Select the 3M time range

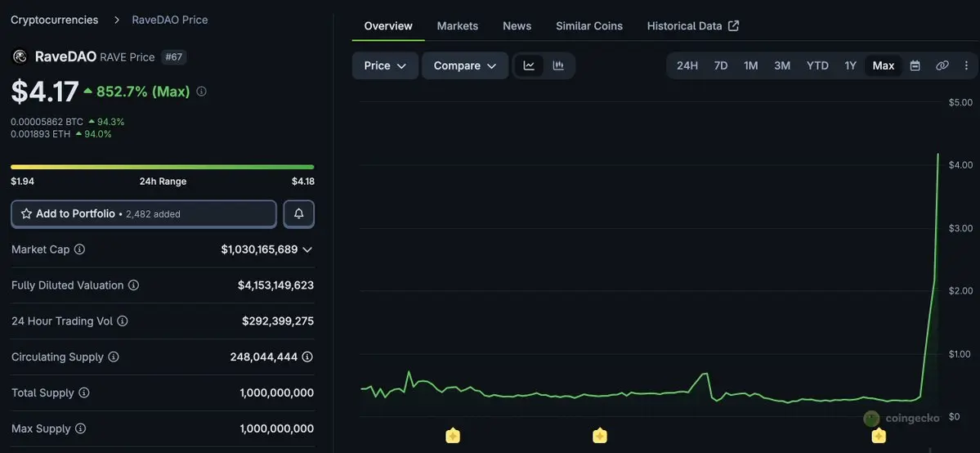coord(782,65)
